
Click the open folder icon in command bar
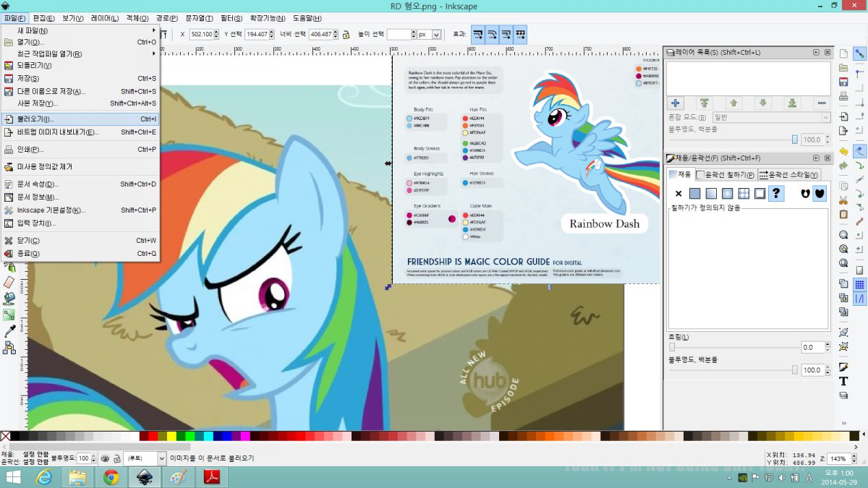(843, 67)
